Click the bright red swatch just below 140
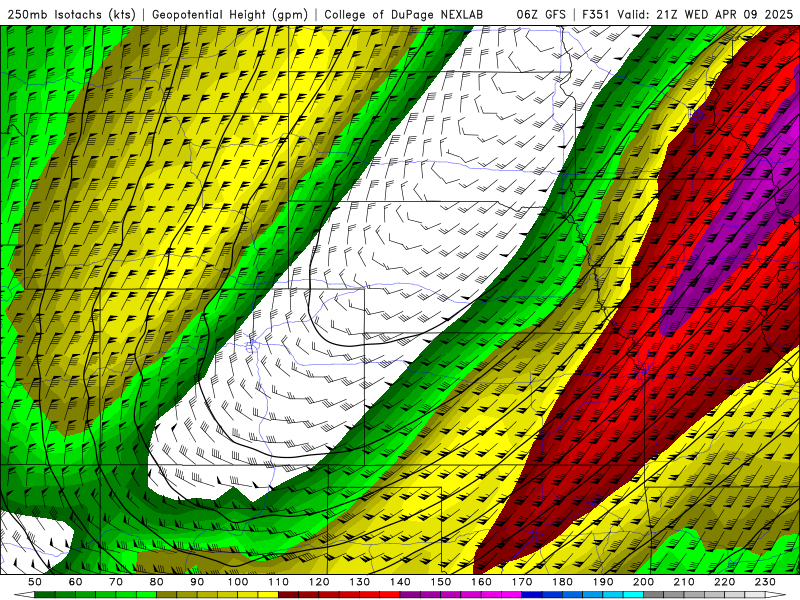Viewport: 800px width, 600px height. pos(390,595)
